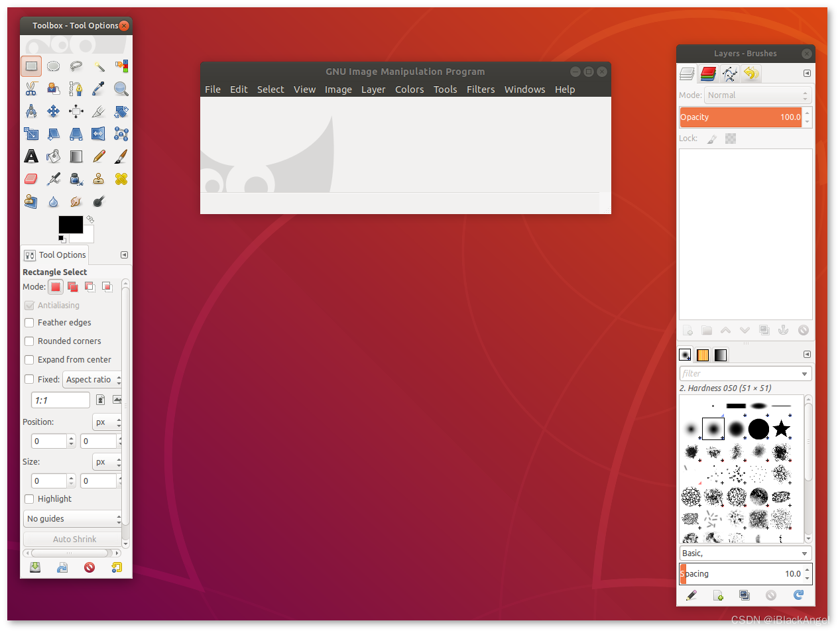Viewport: 840px width, 633px height.
Task: Open Layers dock tab configuration menu
Action: coord(807,74)
